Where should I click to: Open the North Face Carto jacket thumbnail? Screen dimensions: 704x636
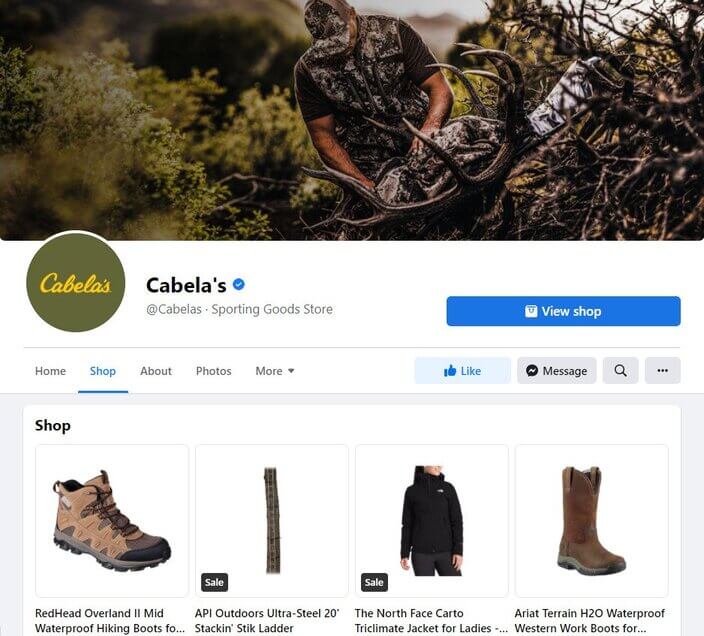(431, 521)
